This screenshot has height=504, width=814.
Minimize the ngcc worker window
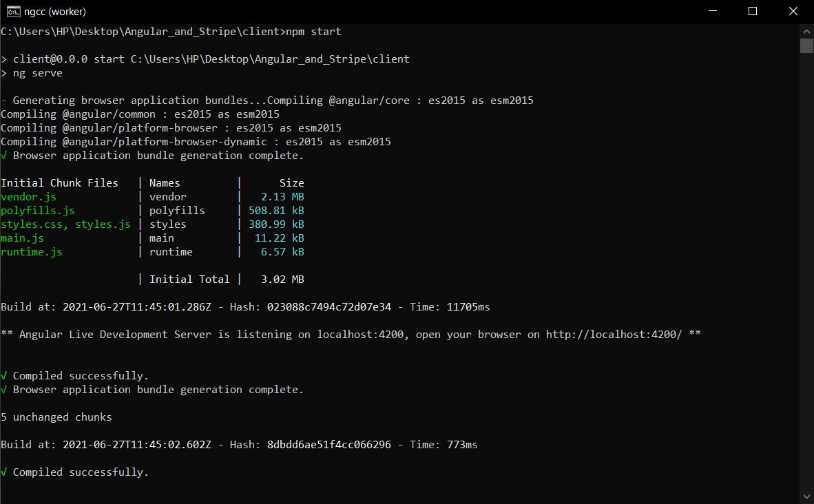711,11
